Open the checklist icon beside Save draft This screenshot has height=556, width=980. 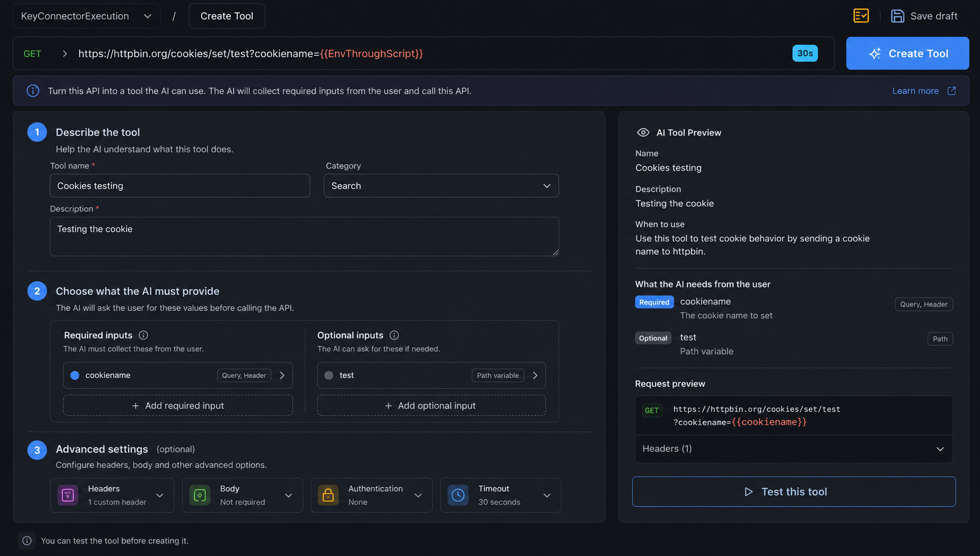pyautogui.click(x=861, y=16)
